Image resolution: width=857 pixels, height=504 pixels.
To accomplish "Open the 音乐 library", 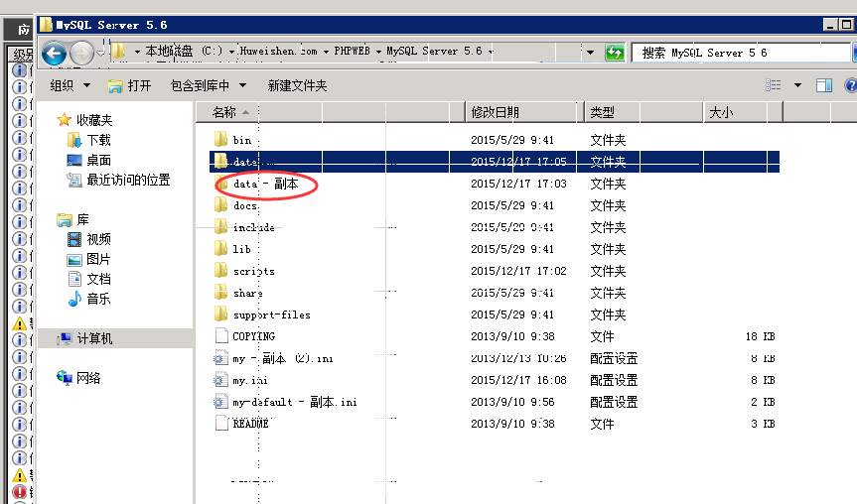I will pos(89,299).
